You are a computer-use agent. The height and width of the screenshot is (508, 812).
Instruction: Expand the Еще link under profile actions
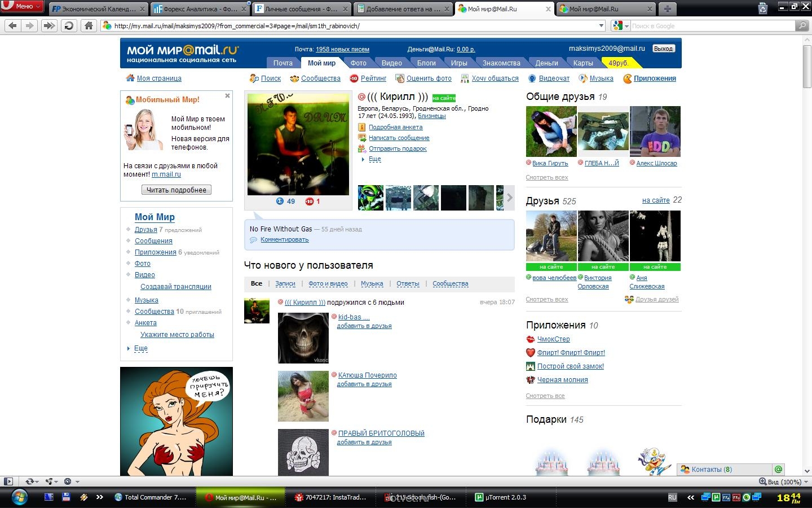pyautogui.click(x=374, y=159)
